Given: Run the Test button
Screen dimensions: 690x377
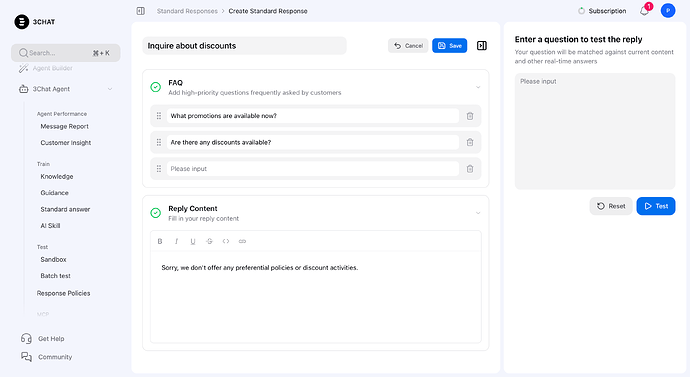Looking at the screenshot, I should point(656,206).
